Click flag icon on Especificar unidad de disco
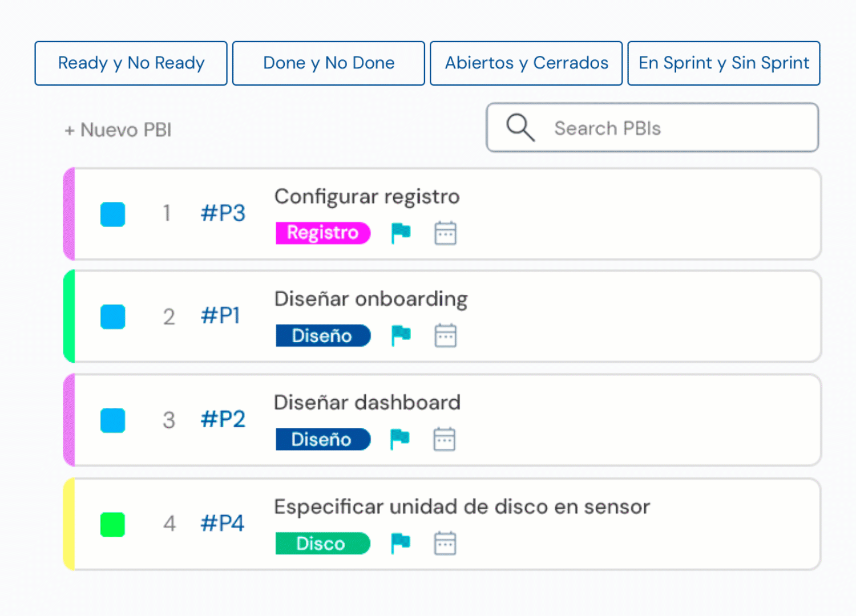 [x=401, y=543]
